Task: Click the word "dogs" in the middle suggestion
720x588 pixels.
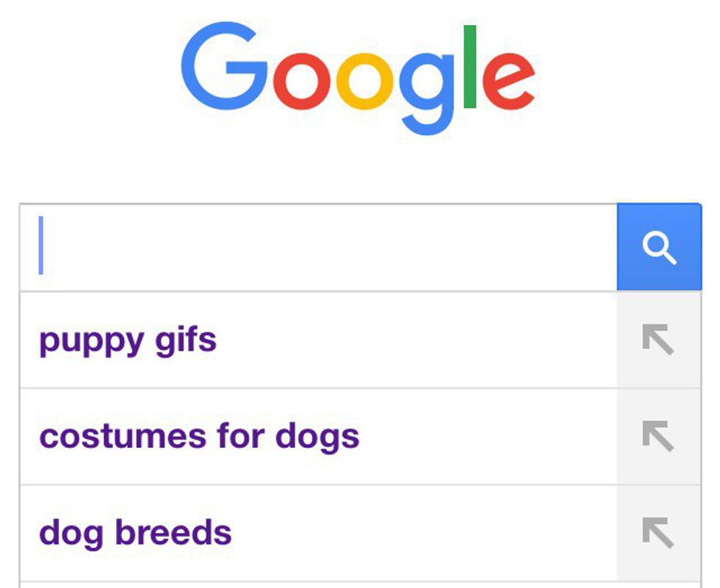Action: point(317,438)
